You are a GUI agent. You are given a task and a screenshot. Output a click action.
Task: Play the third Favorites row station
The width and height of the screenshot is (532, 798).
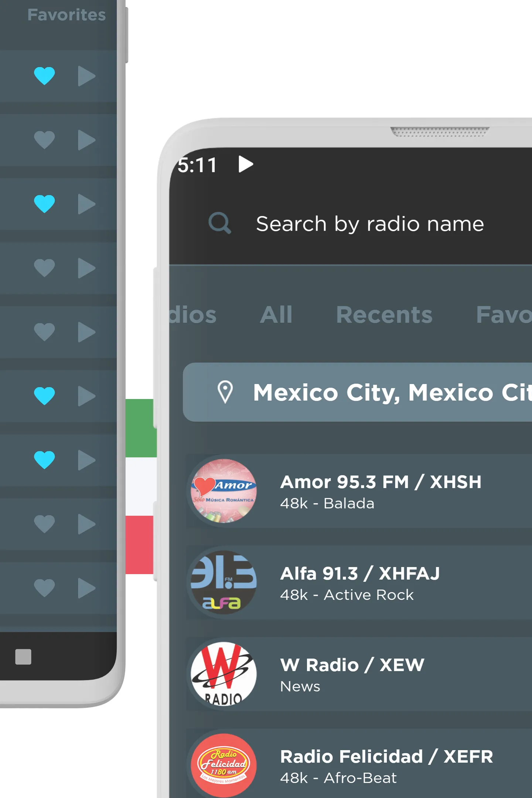(87, 204)
